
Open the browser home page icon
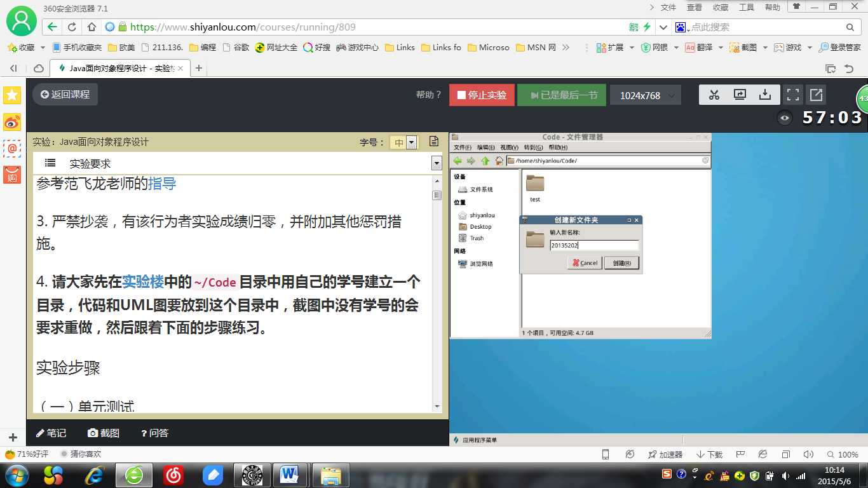92,27
